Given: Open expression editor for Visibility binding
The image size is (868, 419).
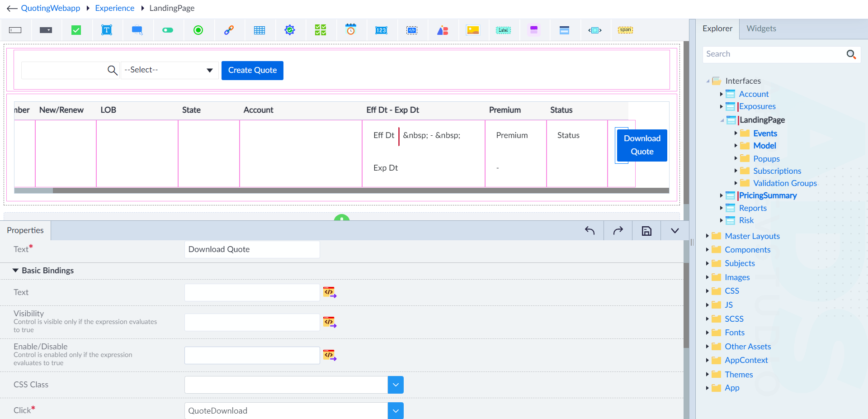Looking at the screenshot, I should (x=330, y=322).
